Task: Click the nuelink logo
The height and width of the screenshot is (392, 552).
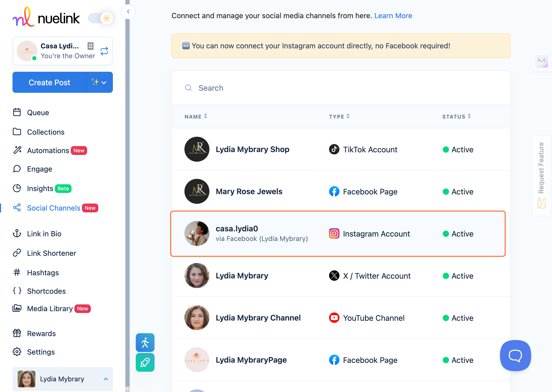Action: [46, 17]
